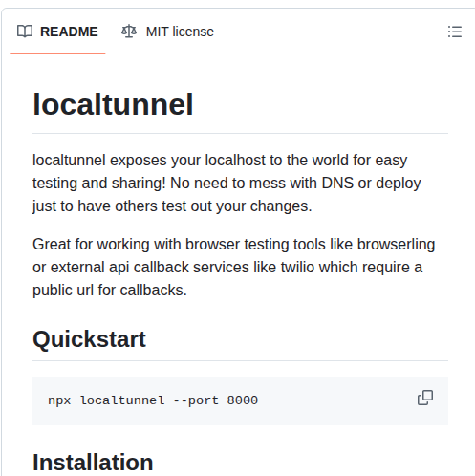Open the README tab
The width and height of the screenshot is (475, 476).
pyautogui.click(x=57, y=32)
